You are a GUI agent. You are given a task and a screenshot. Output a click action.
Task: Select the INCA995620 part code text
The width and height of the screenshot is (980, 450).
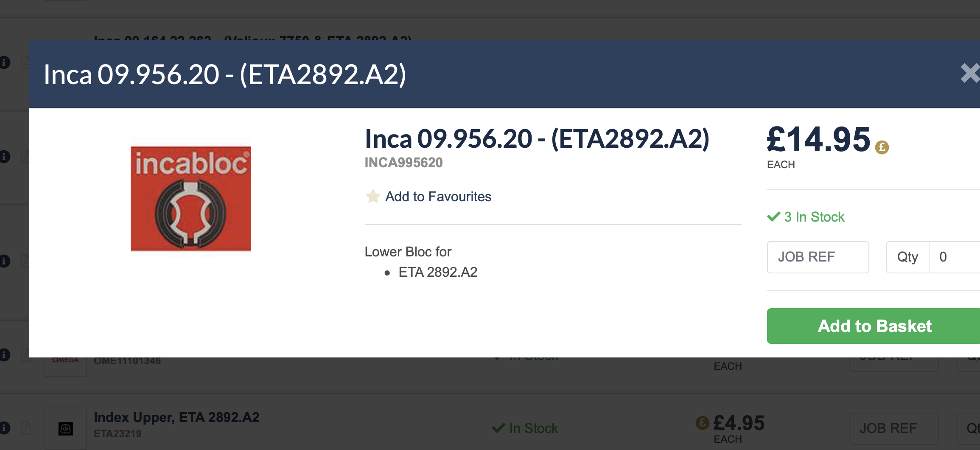tap(404, 163)
